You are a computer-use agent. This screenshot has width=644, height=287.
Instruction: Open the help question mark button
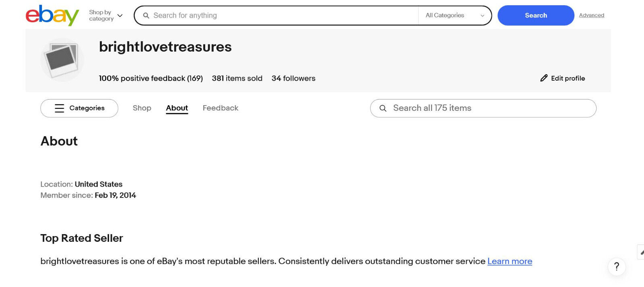tap(617, 266)
